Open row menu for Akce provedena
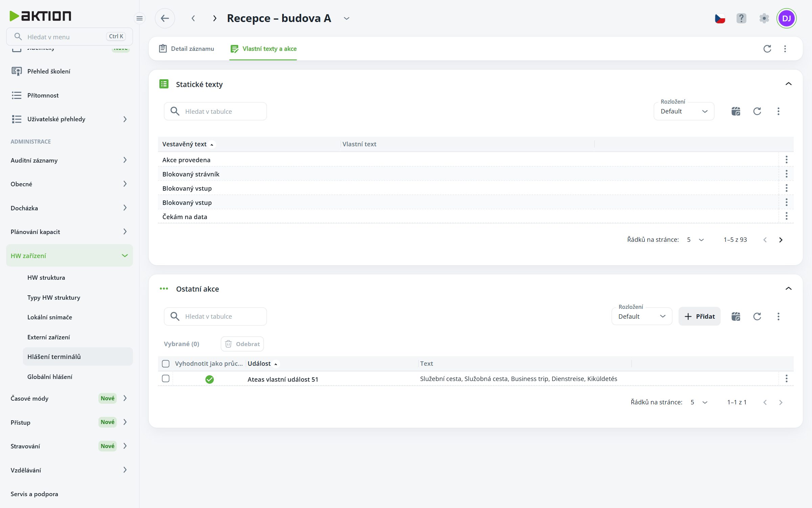The image size is (812, 508). click(x=786, y=160)
